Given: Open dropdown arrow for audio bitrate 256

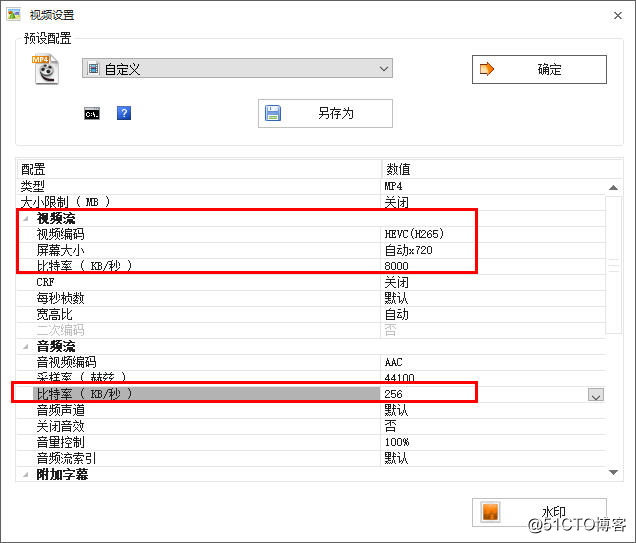Looking at the screenshot, I should pos(596,395).
